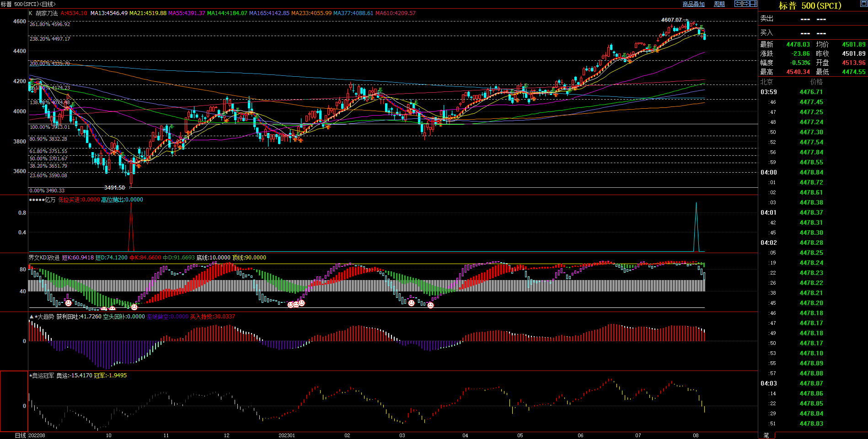868x439 pixels.
Task: Open the 周期 period menu
Action: coord(719,4)
